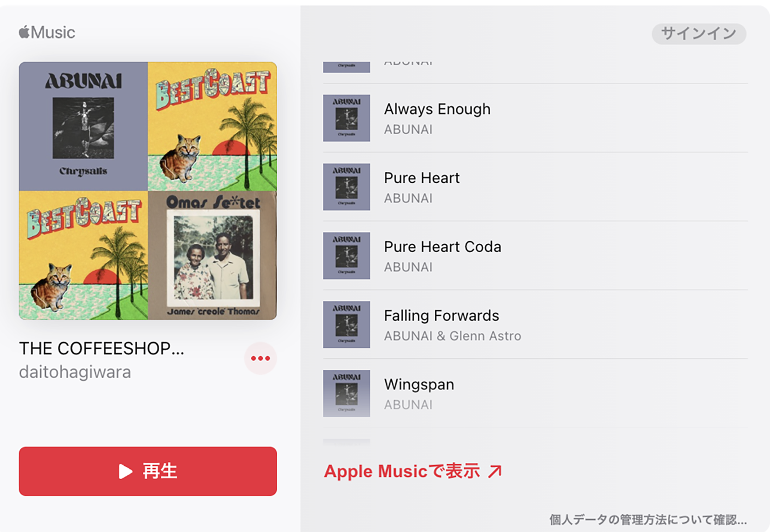Click the Pure Heart album thumbnail

[346, 187]
